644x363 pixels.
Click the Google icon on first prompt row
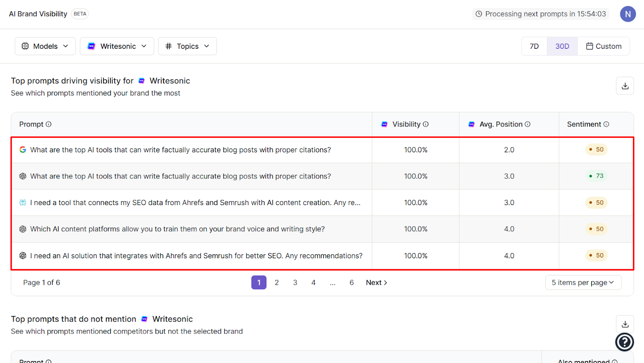coord(23,149)
